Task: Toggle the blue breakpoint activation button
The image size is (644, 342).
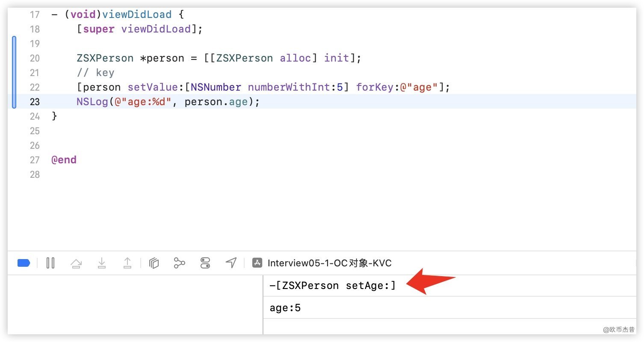Action: tap(24, 263)
